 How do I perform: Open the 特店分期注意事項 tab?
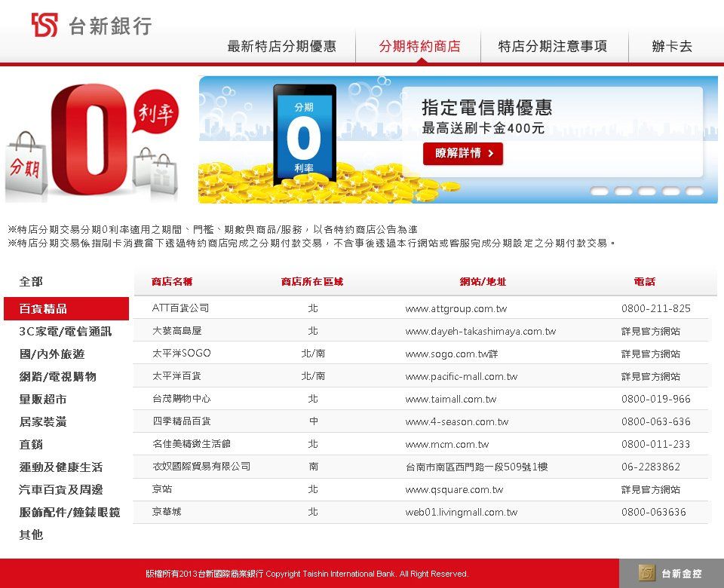(x=553, y=46)
